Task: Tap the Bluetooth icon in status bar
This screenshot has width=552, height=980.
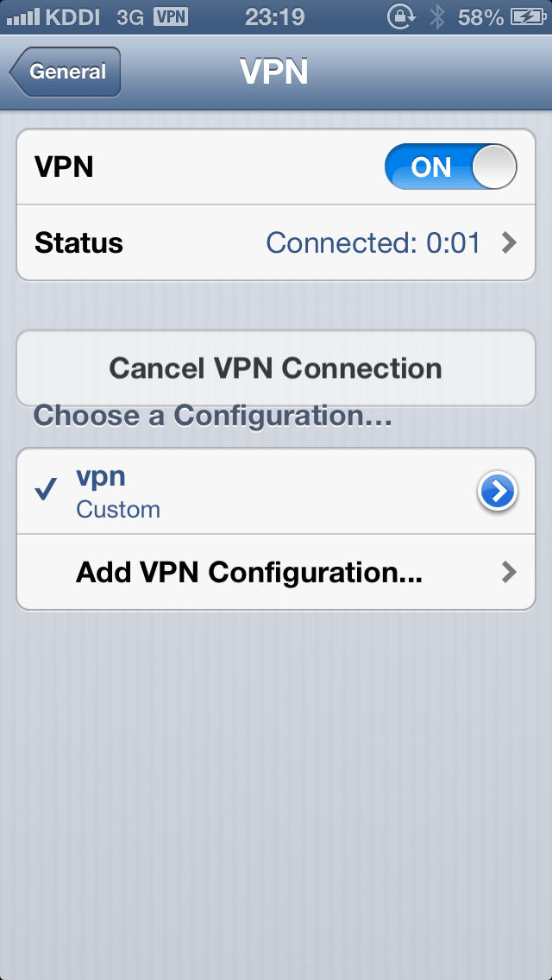Action: (437, 17)
